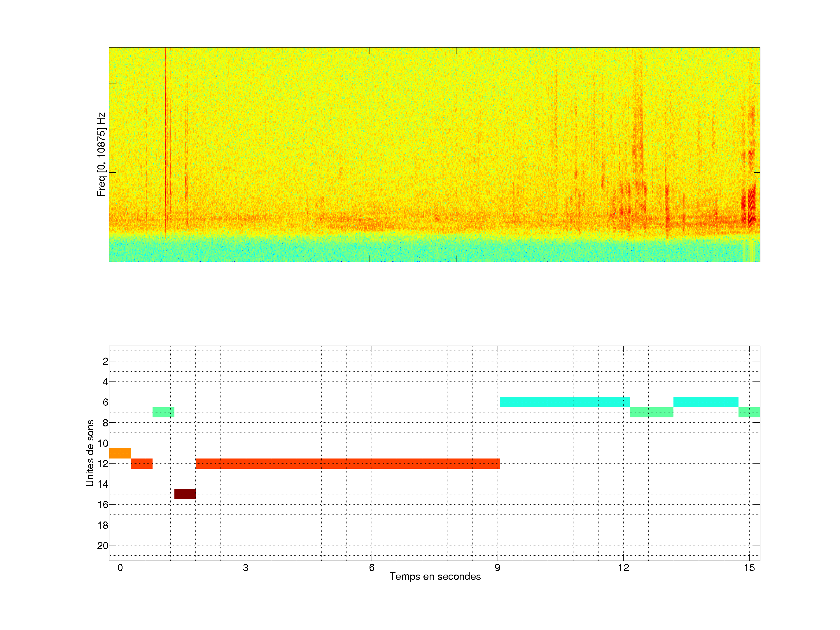
Task: Click the 'Temps en secondes' axis label
Action: pyautogui.click(x=435, y=576)
